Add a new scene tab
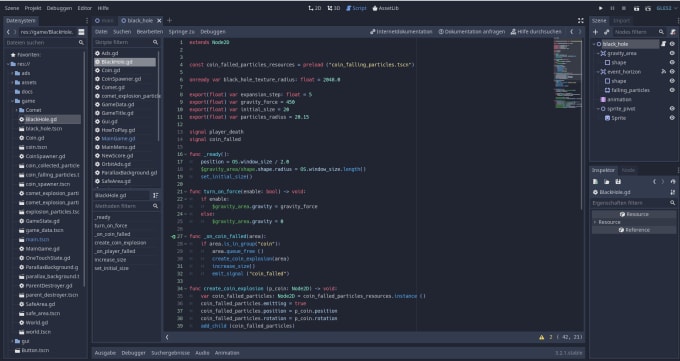The width and height of the screenshot is (680, 361). tap(170, 20)
